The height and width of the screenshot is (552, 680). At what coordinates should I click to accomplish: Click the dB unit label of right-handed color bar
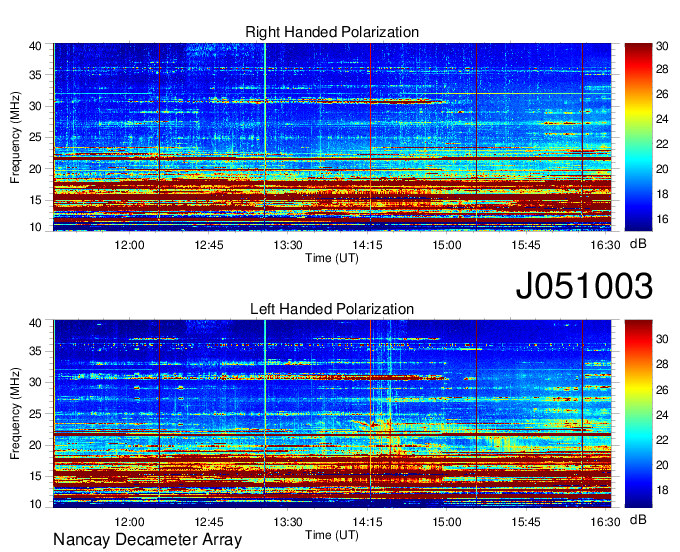pyautogui.click(x=638, y=244)
